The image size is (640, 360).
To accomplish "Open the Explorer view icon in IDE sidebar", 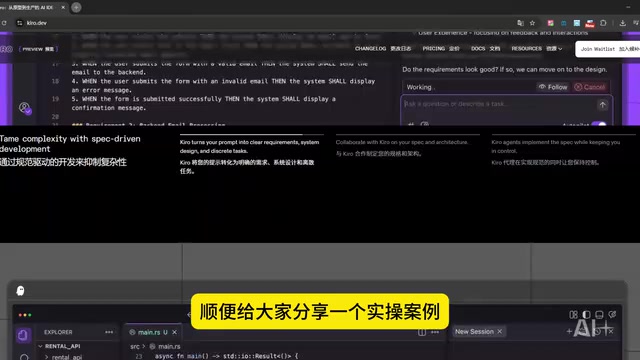I will pos(23,335).
